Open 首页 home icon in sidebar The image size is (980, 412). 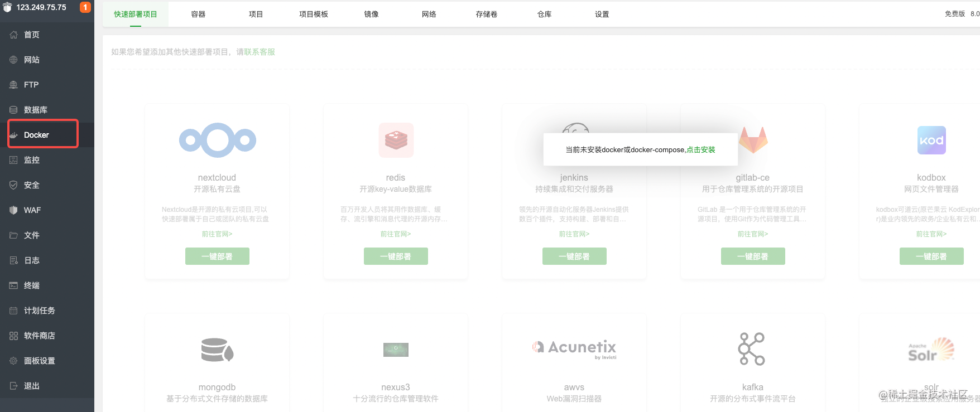[x=13, y=35]
